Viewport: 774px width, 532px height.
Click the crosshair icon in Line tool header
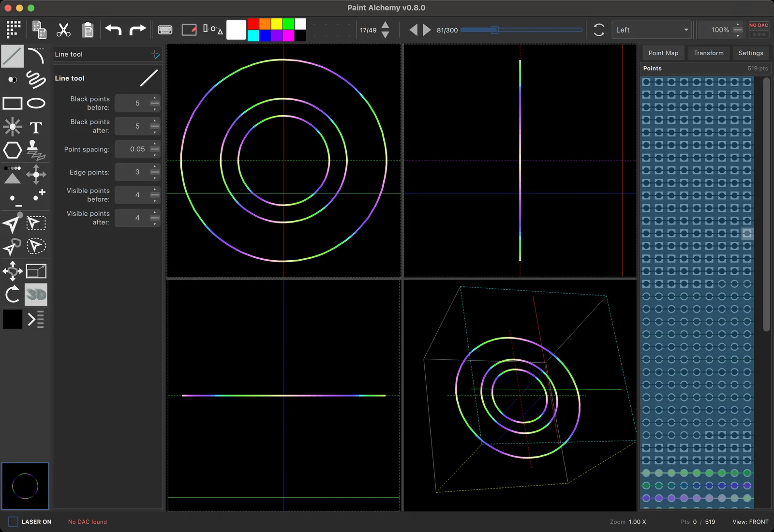click(x=155, y=55)
